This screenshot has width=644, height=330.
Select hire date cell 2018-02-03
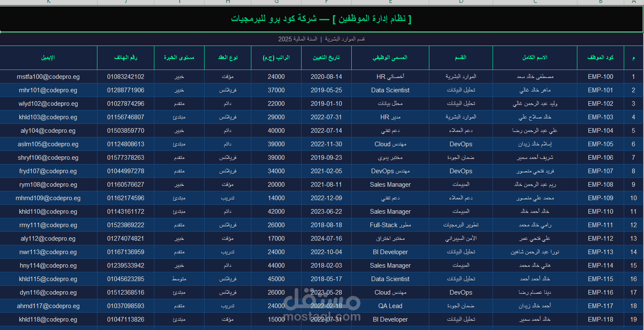coord(326,266)
